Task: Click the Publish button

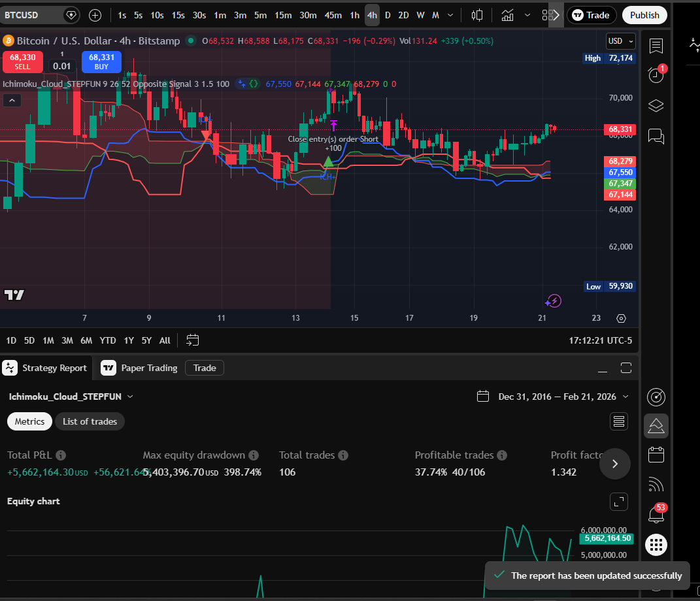Action: click(644, 14)
